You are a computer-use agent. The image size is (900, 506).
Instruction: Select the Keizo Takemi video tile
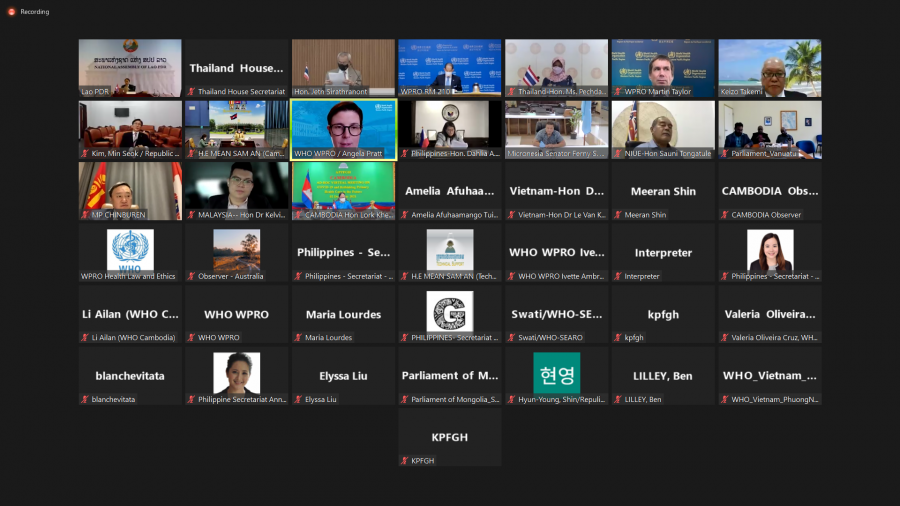point(769,67)
